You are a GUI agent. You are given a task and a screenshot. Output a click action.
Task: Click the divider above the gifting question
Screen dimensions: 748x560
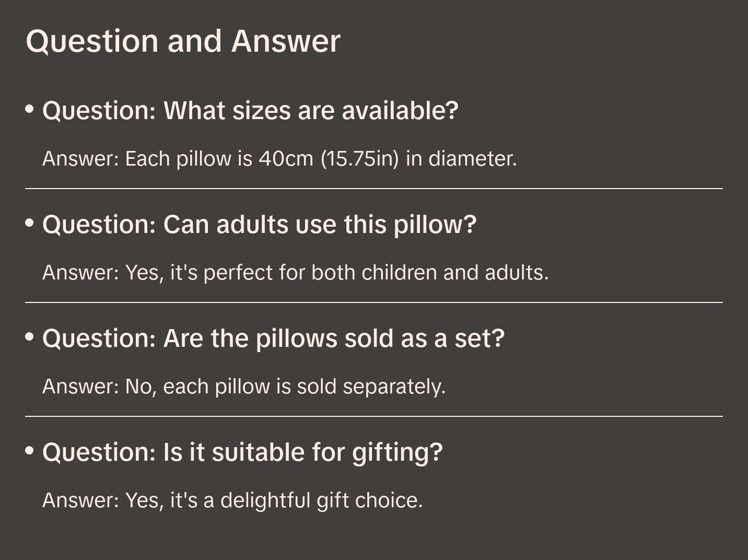click(373, 416)
